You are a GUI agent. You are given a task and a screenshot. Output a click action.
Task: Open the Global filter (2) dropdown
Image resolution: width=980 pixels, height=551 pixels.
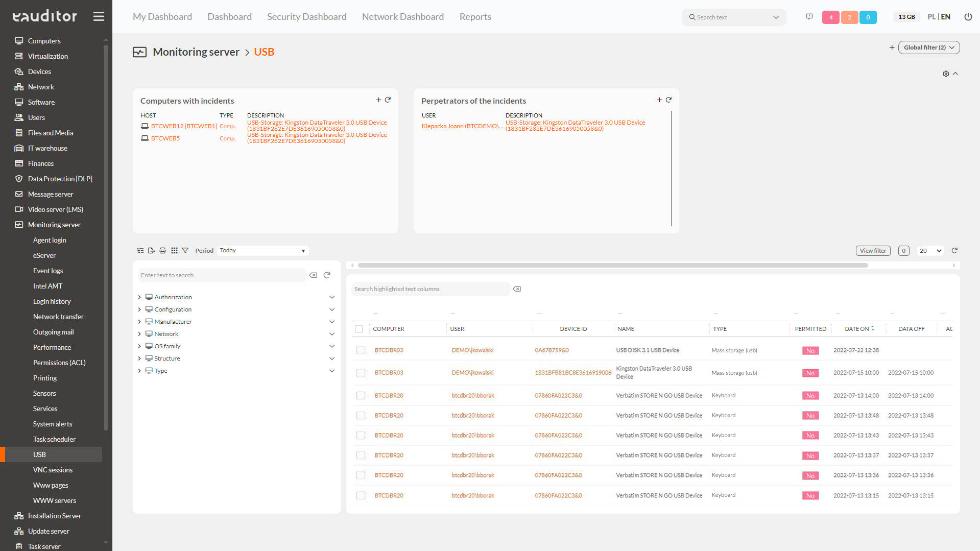(929, 47)
